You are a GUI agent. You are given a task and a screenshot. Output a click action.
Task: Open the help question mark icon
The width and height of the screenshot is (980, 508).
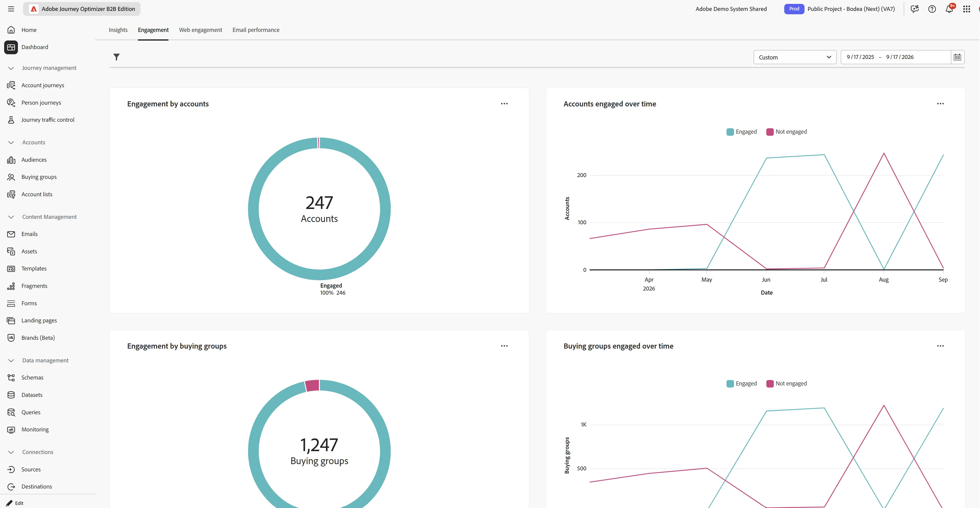point(932,9)
